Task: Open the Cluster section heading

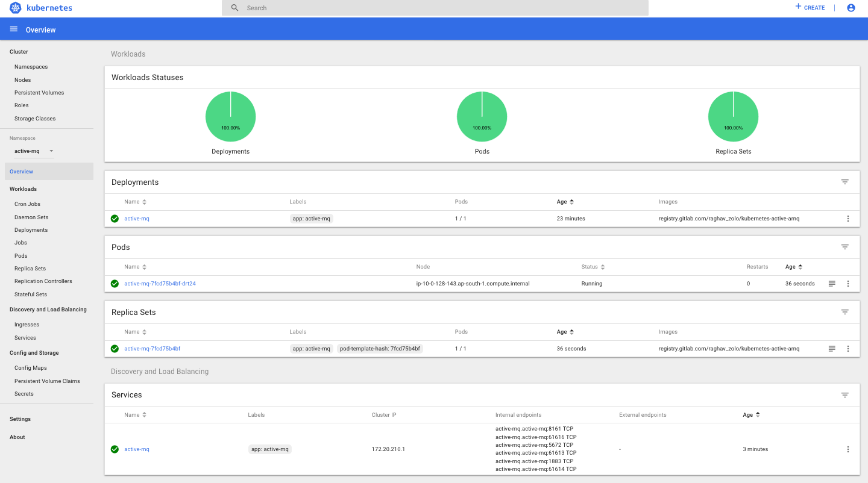Action: tap(19, 52)
